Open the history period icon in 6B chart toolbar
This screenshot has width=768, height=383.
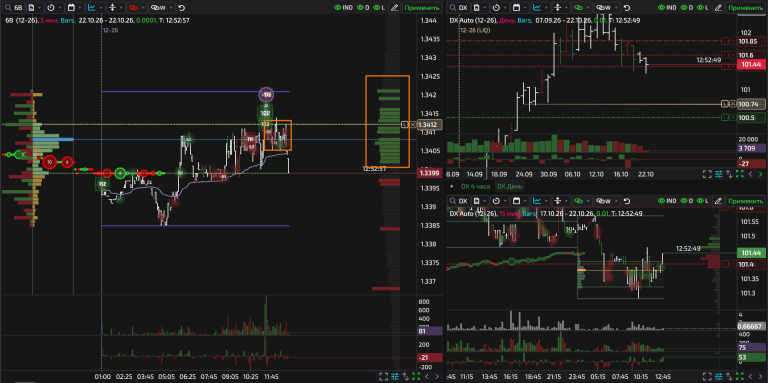(x=51, y=8)
